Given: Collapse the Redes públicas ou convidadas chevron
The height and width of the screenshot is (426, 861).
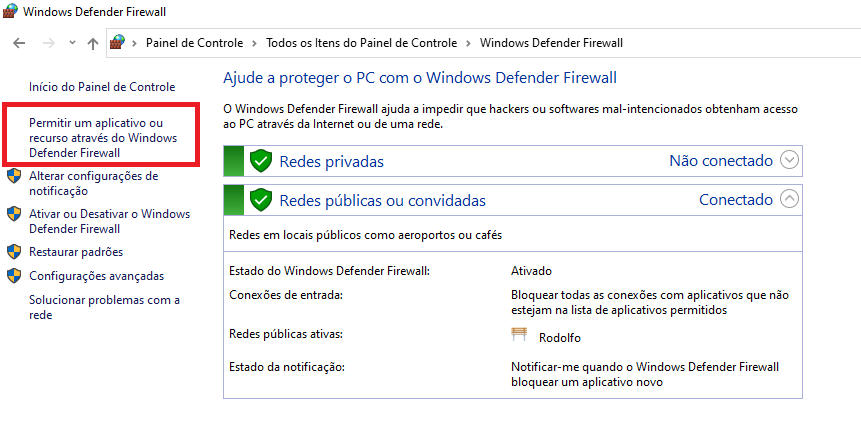Looking at the screenshot, I should [x=789, y=199].
